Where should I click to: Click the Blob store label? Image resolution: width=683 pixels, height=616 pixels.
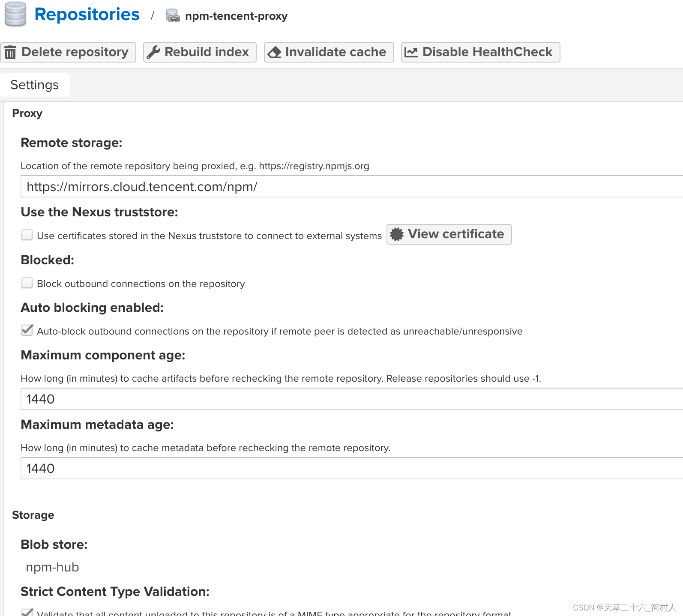pyautogui.click(x=54, y=544)
